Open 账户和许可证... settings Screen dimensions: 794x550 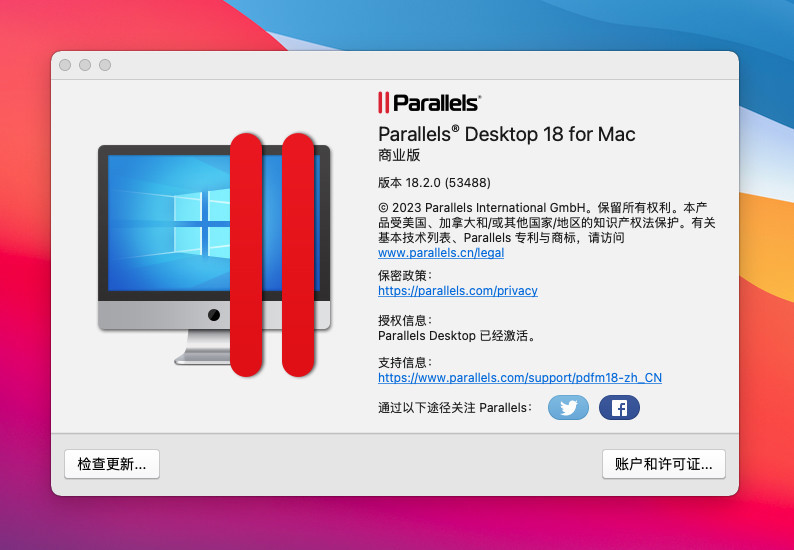coord(664,464)
